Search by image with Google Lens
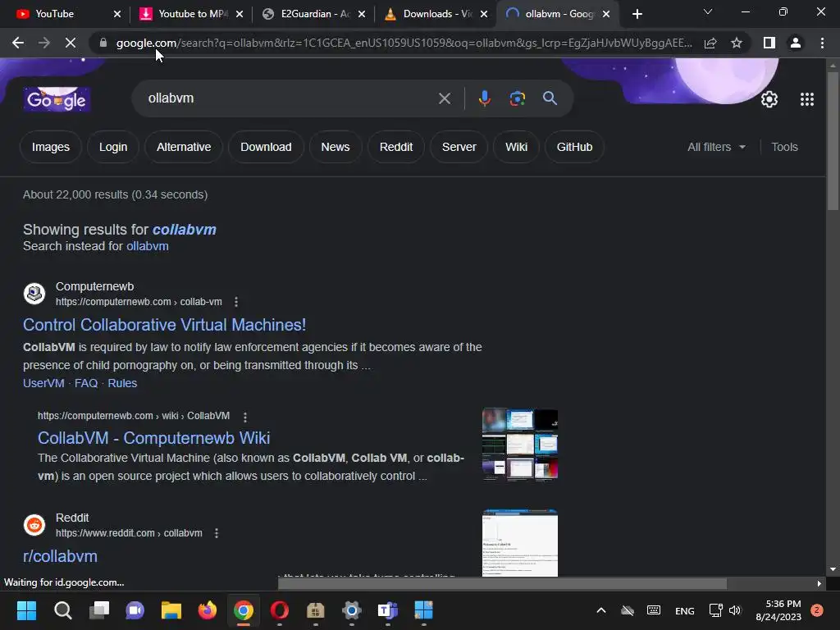 [x=517, y=98]
